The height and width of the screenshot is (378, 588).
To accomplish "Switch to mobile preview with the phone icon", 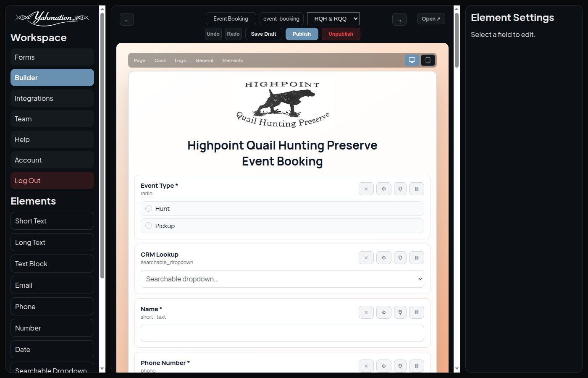I will 428,60.
